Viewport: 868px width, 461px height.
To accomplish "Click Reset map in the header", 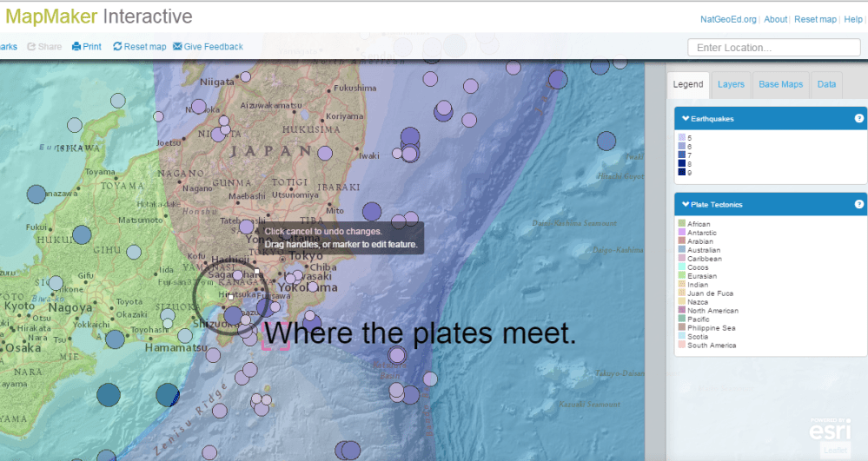I will click(x=815, y=19).
